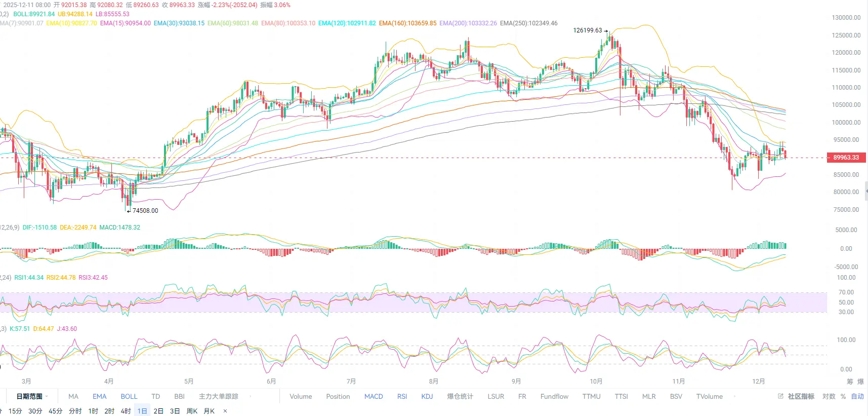Enable the 爆仓统计 sub-chart
868x416 pixels.
(x=460, y=396)
